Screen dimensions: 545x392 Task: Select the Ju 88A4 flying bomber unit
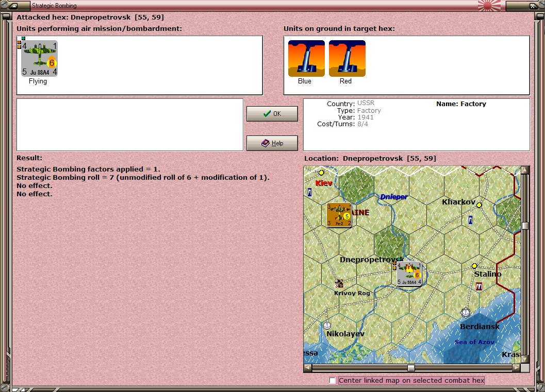tap(39, 58)
